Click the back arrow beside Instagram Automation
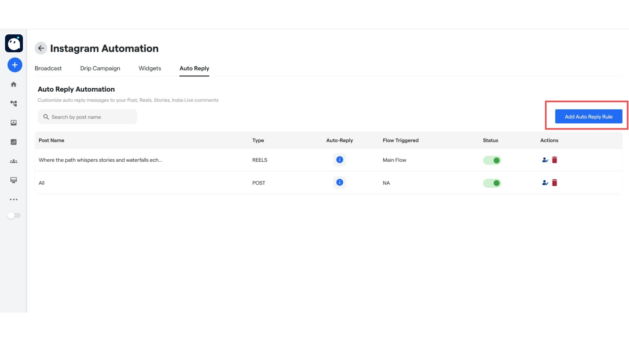Screen dimensions: 629x364 (x=41, y=48)
